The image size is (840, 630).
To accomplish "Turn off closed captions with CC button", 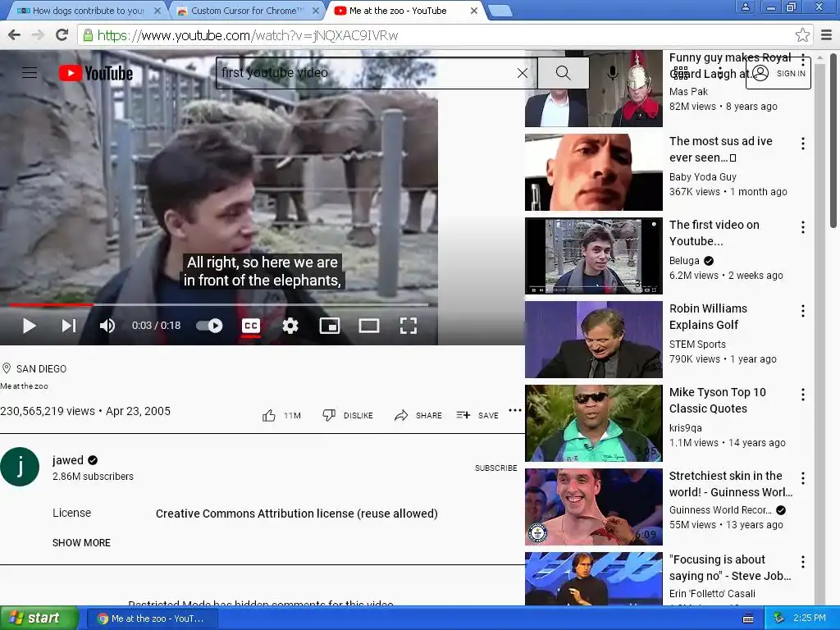I will pyautogui.click(x=251, y=326).
